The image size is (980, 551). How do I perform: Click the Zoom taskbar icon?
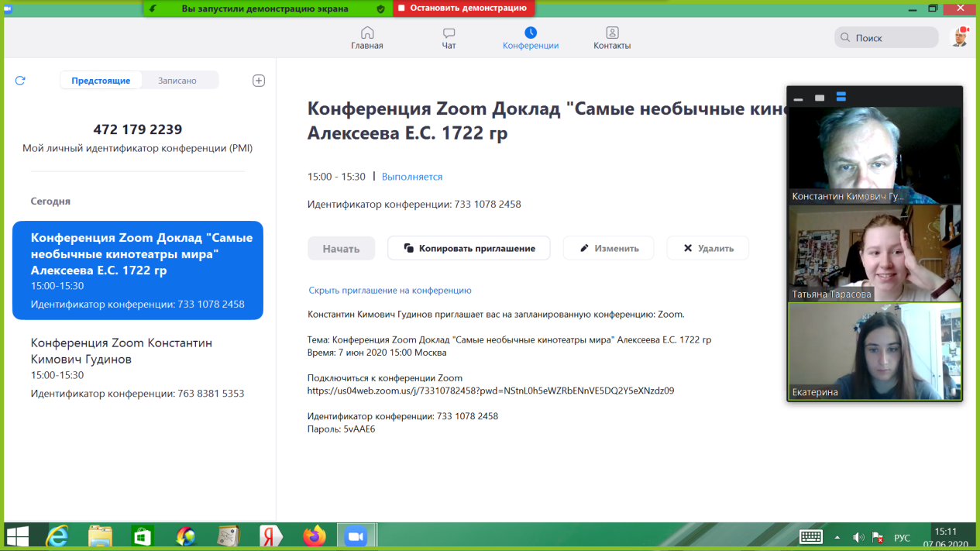[x=356, y=536]
